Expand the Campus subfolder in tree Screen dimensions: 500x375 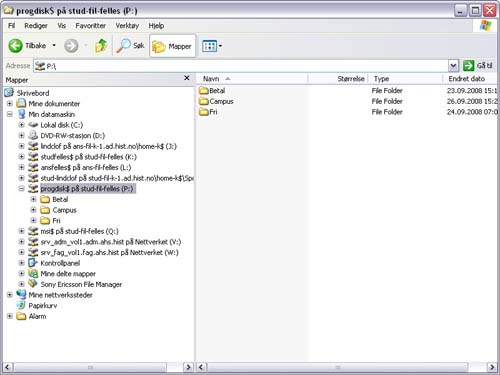33,210
